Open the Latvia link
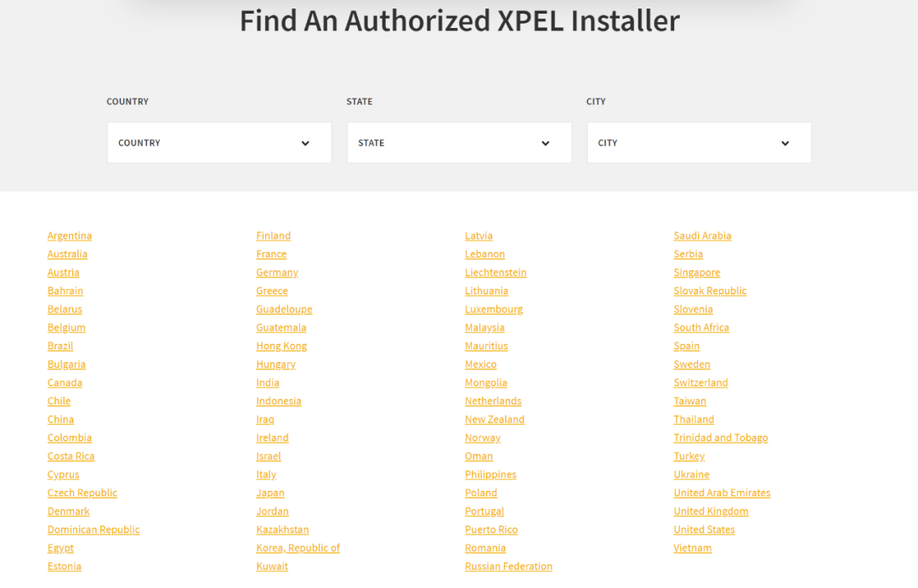The width and height of the screenshot is (918, 588). tap(479, 235)
